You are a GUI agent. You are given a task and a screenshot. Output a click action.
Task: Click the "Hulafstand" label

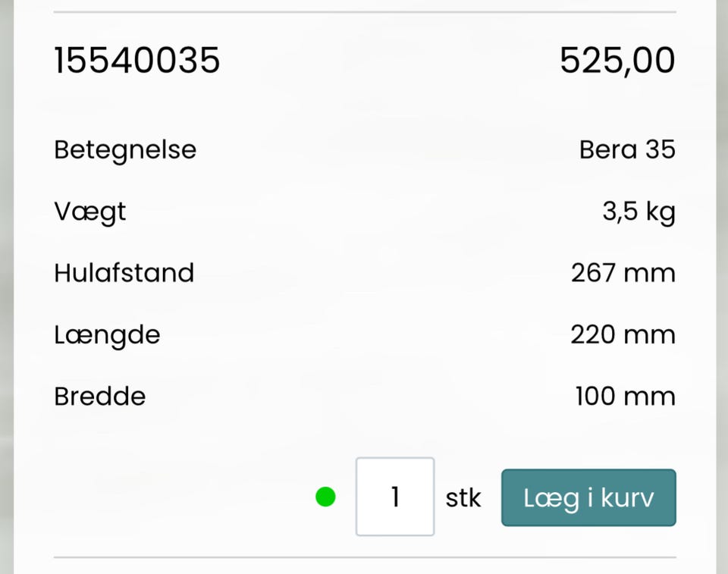124,273
